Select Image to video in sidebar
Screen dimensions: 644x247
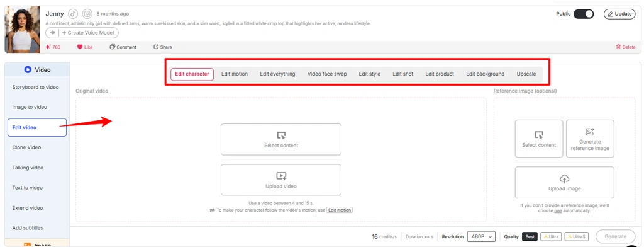30,107
